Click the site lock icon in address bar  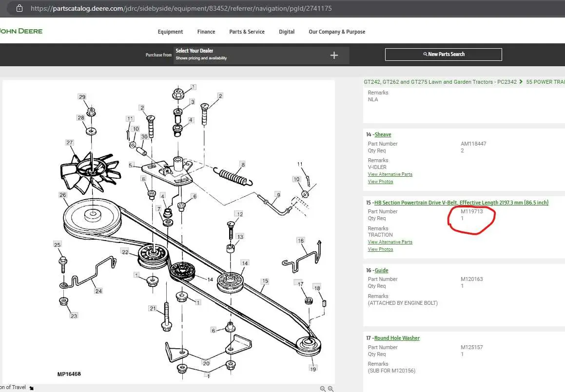[19, 8]
